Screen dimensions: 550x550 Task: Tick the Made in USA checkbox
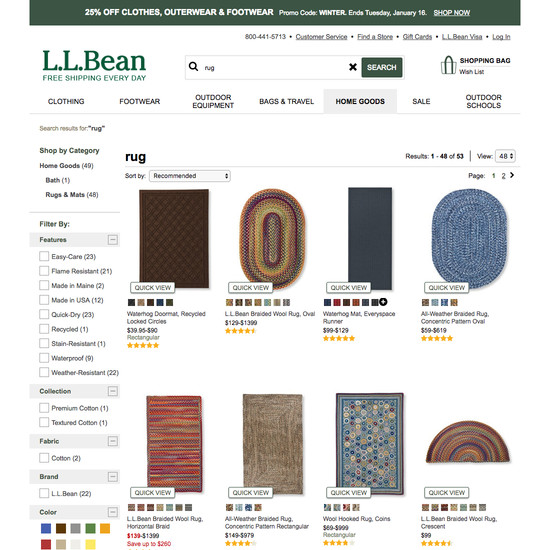[x=44, y=300]
